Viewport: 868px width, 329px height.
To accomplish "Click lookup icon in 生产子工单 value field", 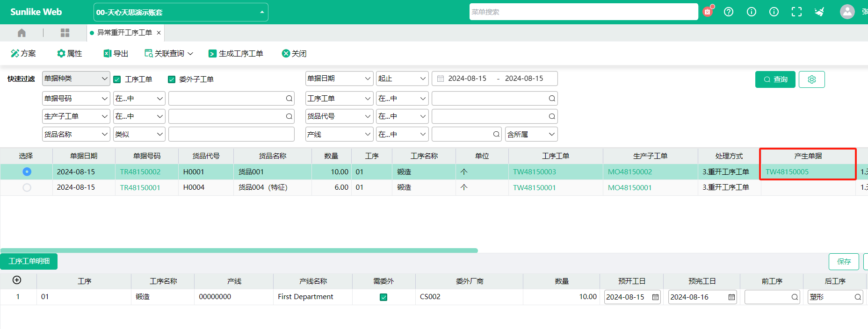I will point(289,116).
